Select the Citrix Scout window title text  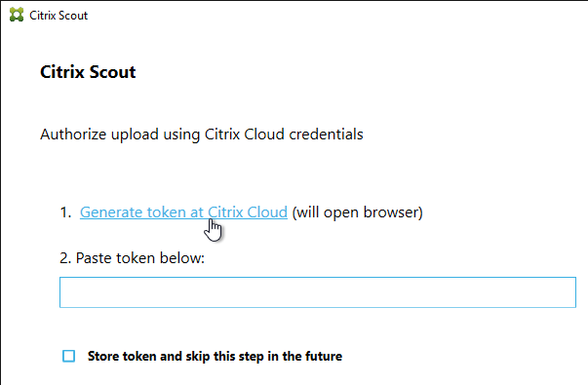[59, 16]
